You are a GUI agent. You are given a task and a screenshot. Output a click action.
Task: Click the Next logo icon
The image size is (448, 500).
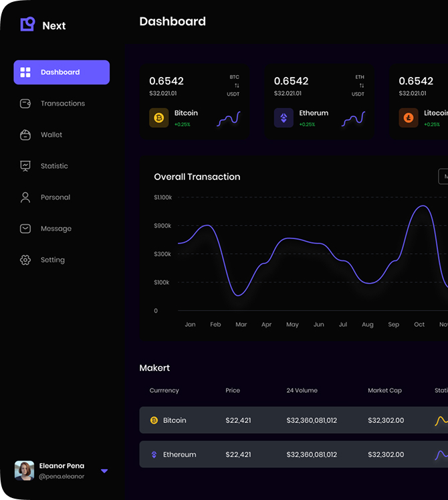27,25
